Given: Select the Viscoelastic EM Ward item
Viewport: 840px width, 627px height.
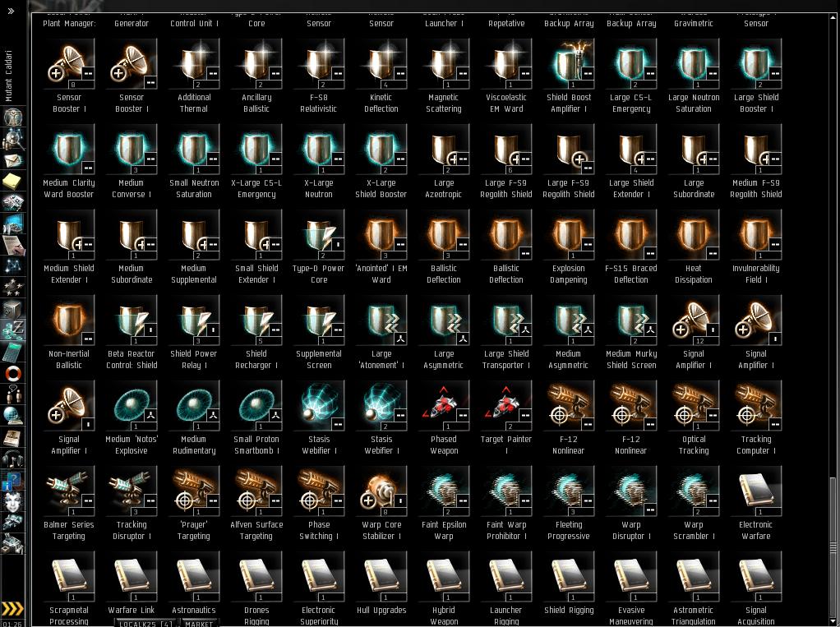Looking at the screenshot, I should 506,63.
